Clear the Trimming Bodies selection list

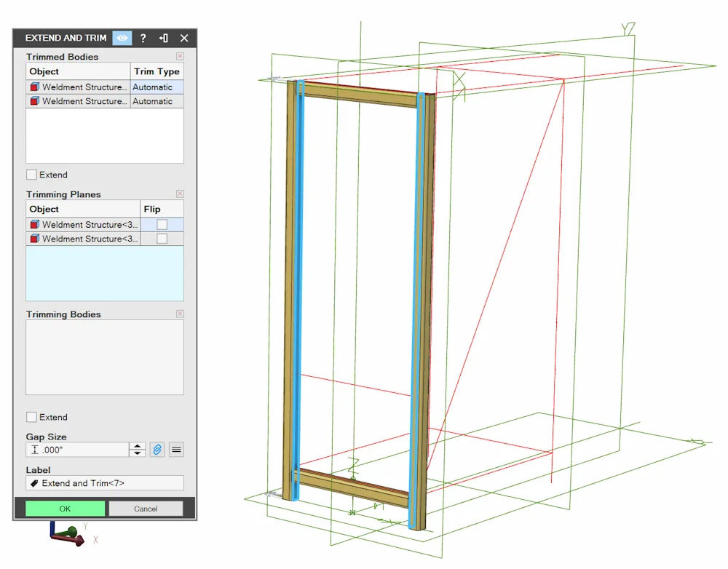click(180, 314)
